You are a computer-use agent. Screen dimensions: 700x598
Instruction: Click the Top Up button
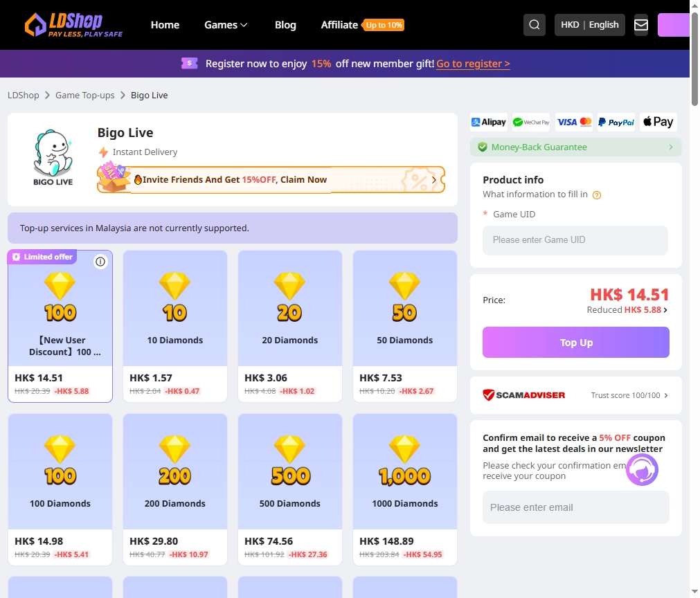[576, 343]
